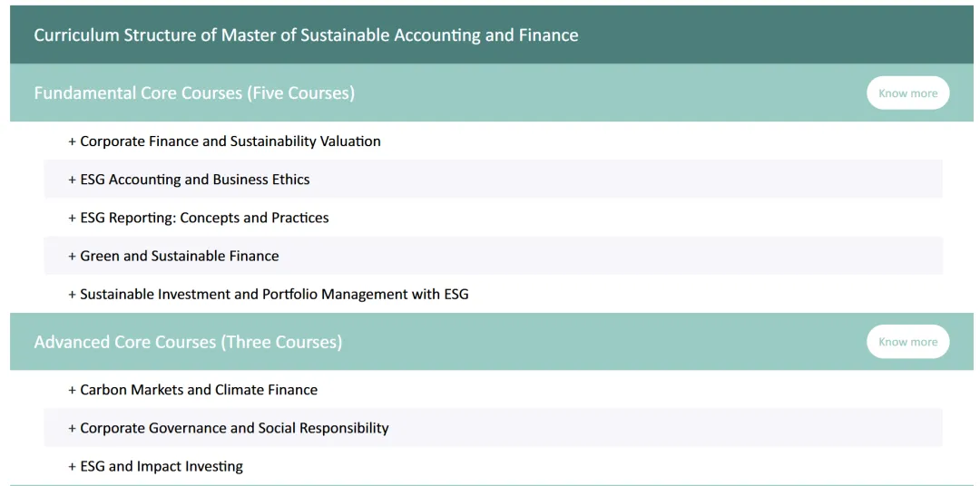Click the plus icon beside Sustainable Investment
The image size is (980, 486).
(x=72, y=294)
